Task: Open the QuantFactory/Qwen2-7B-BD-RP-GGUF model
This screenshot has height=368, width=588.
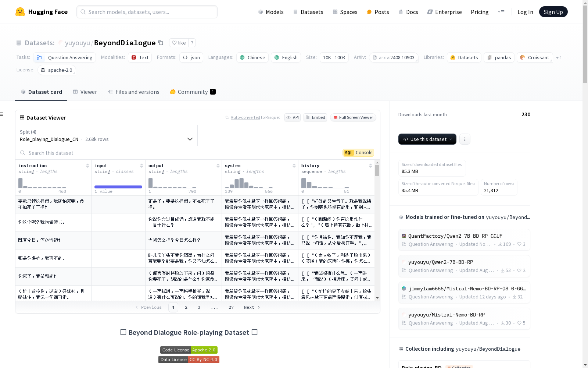Action: (x=464, y=240)
